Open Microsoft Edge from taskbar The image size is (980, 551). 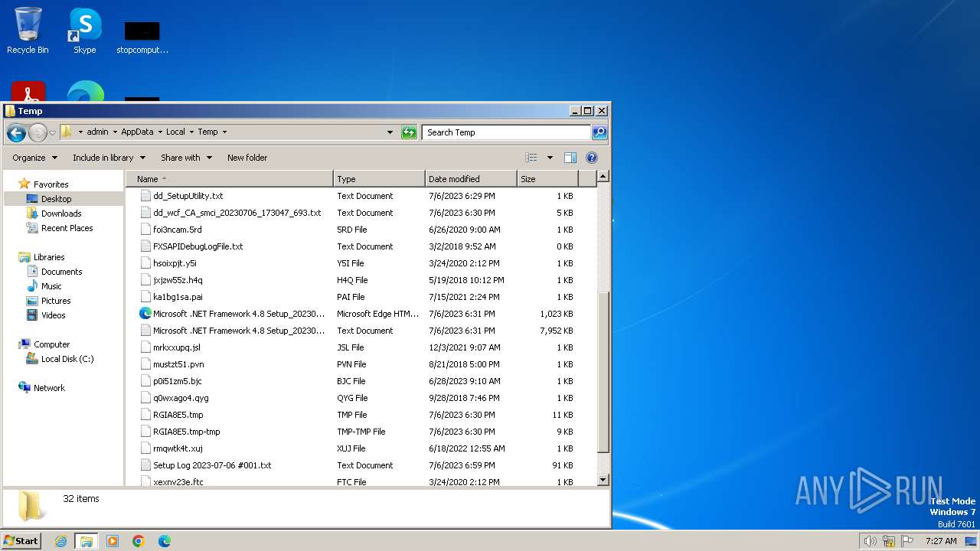coord(164,541)
